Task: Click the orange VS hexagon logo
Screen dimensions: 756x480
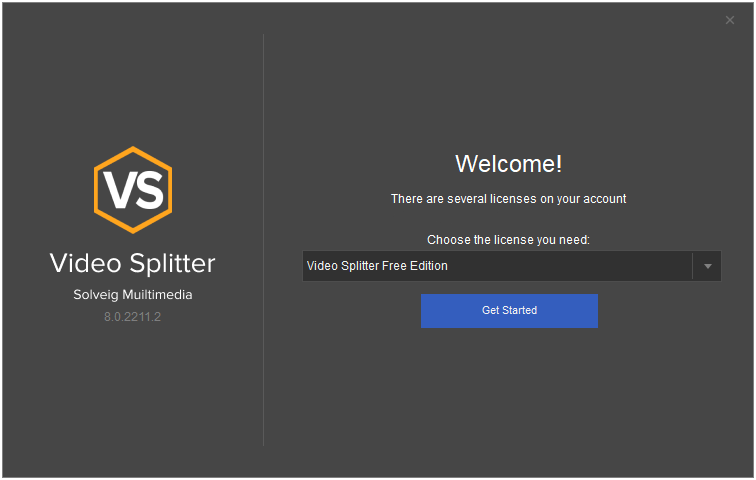Action: pos(133,190)
